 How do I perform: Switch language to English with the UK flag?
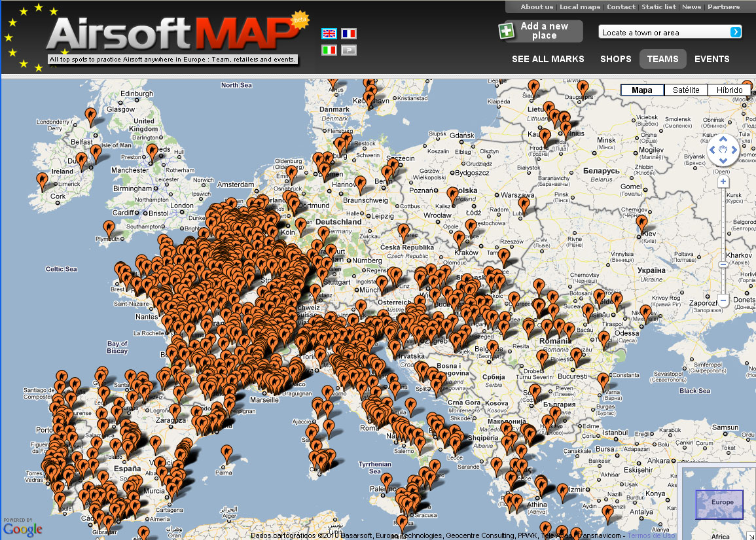[x=329, y=33]
